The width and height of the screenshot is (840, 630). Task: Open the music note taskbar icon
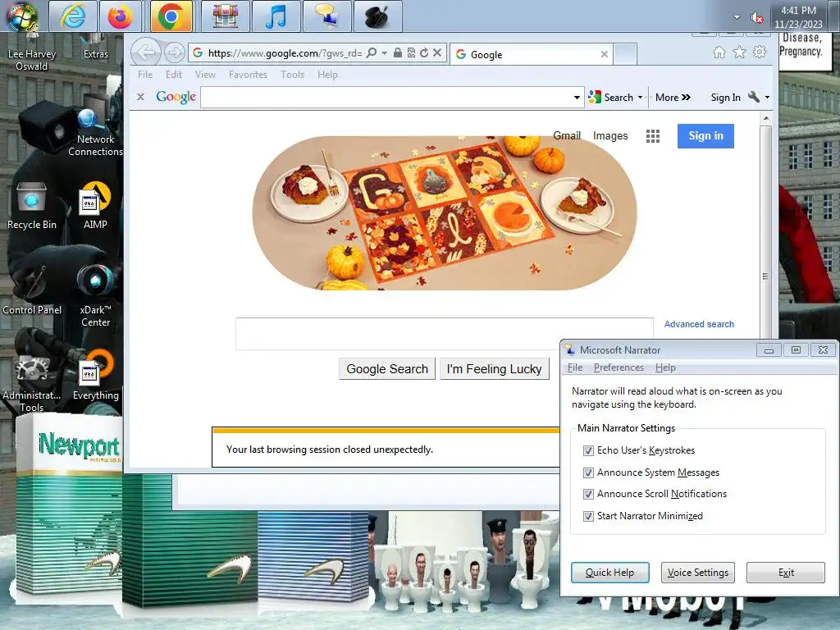pos(276,16)
